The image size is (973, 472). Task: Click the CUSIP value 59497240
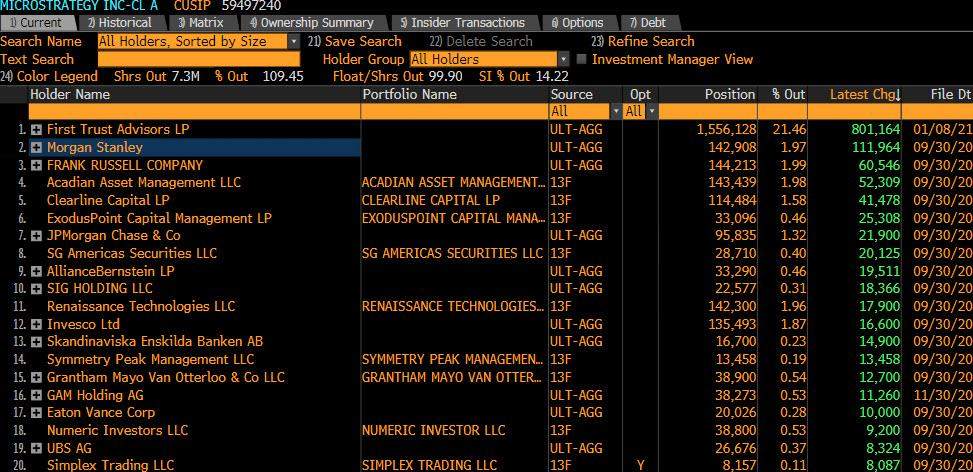click(251, 6)
